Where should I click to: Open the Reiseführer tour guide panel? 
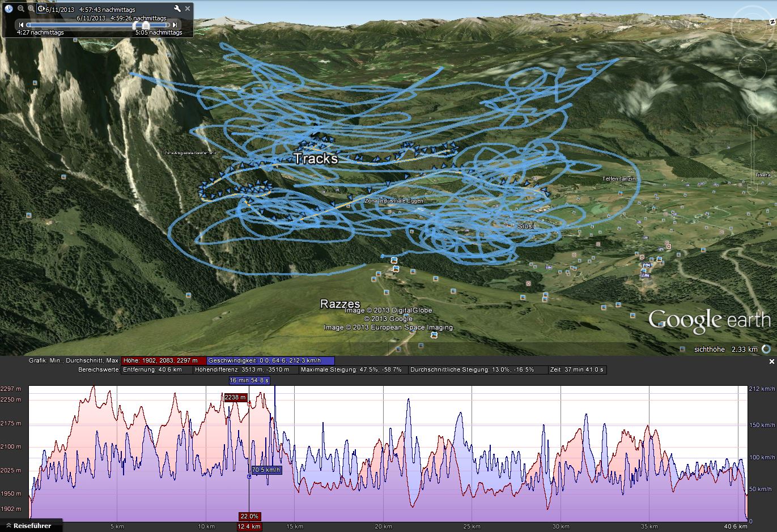[x=32, y=526]
